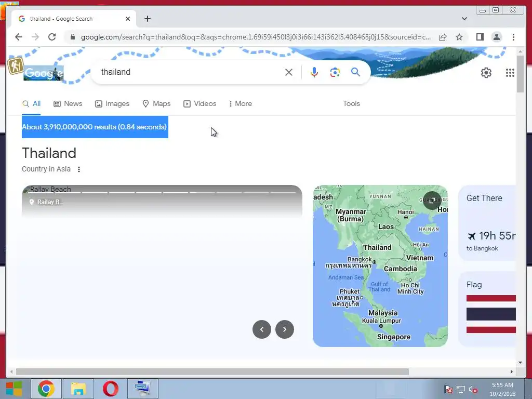Switch to Maps results
This screenshot has height=399, width=532.
click(x=156, y=103)
